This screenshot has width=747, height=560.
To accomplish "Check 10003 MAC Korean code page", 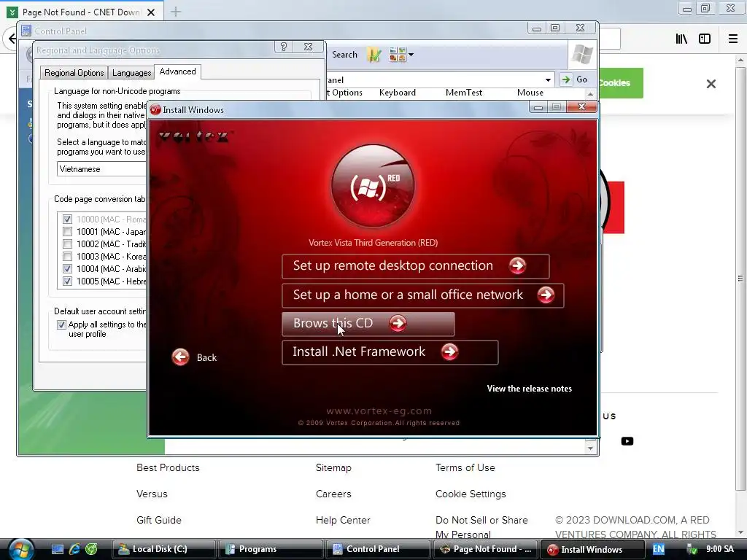I will coord(67,256).
